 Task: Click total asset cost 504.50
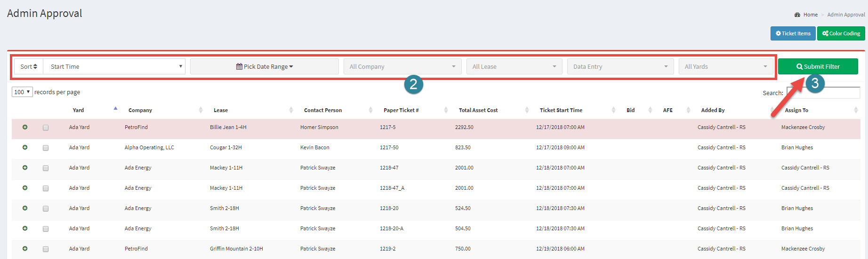point(463,228)
